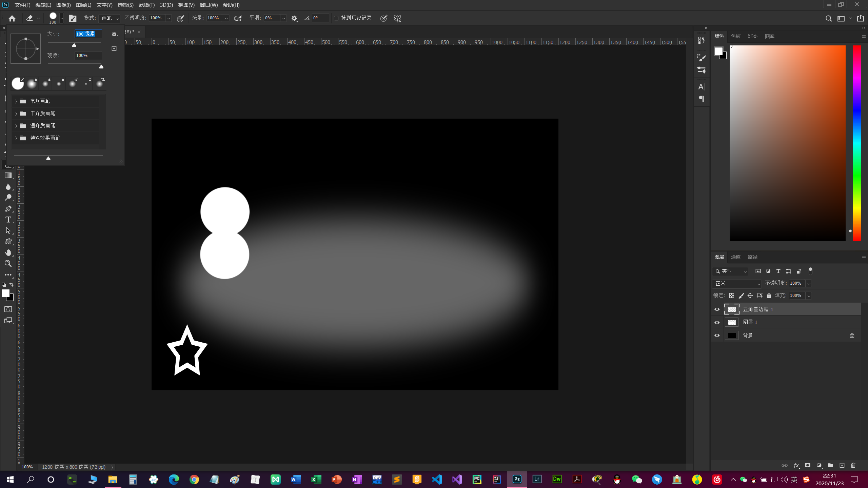Image resolution: width=868 pixels, height=488 pixels.
Task: Select the Blur drop tool
Action: coord(8,186)
